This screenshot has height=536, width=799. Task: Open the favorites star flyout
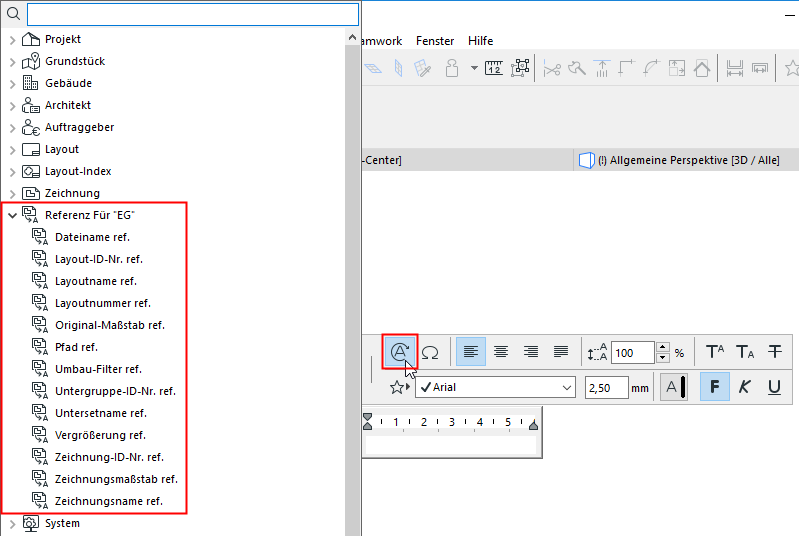[x=400, y=388]
